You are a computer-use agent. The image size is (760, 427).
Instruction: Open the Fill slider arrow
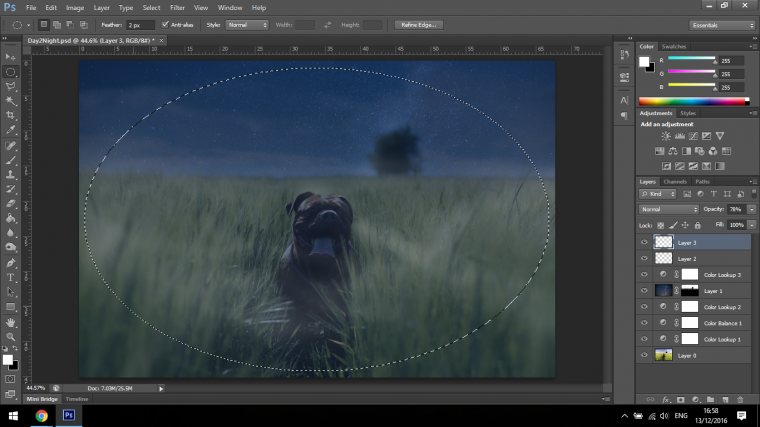tap(751, 225)
